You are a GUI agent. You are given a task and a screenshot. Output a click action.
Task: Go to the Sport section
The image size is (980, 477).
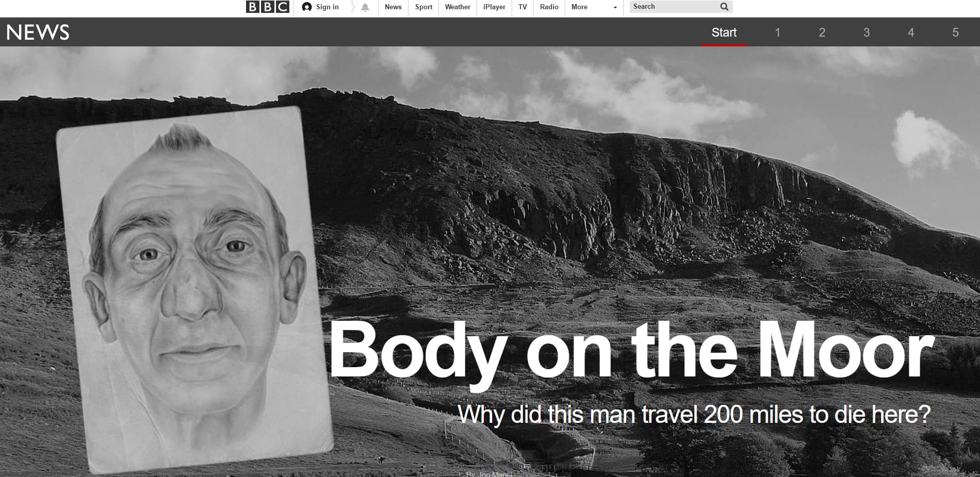point(423,7)
